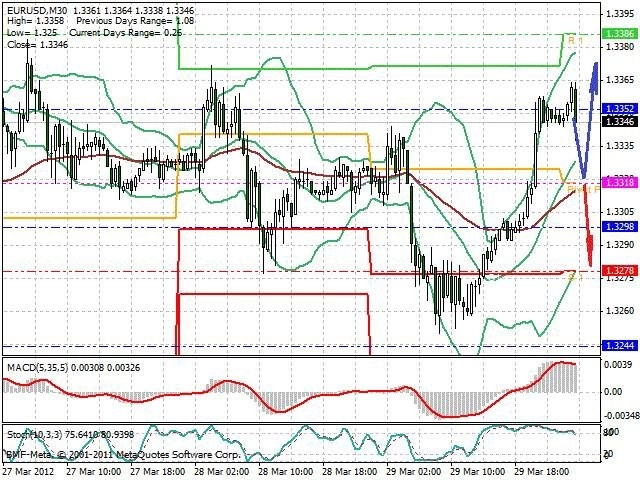Image resolution: width=640 pixels, height=480 pixels.
Task: Click the Previous Days Range text
Action: point(124,21)
